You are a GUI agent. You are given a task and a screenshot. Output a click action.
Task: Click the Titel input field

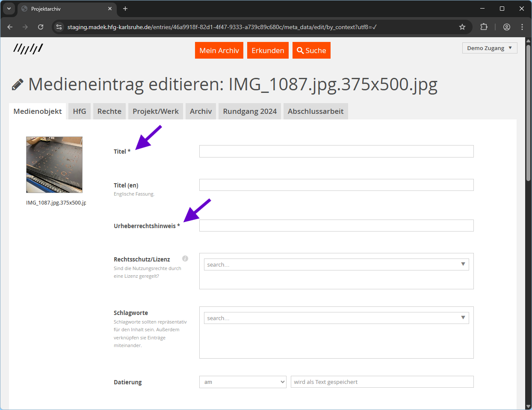point(336,151)
